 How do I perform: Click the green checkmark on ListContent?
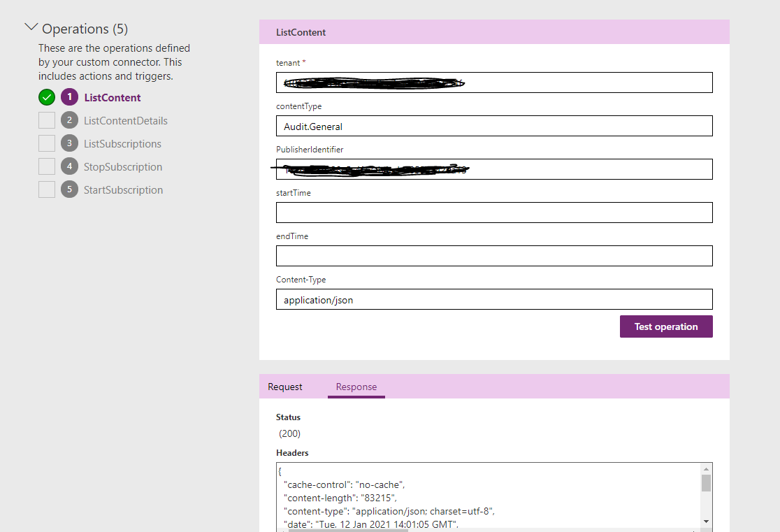pyautogui.click(x=46, y=97)
